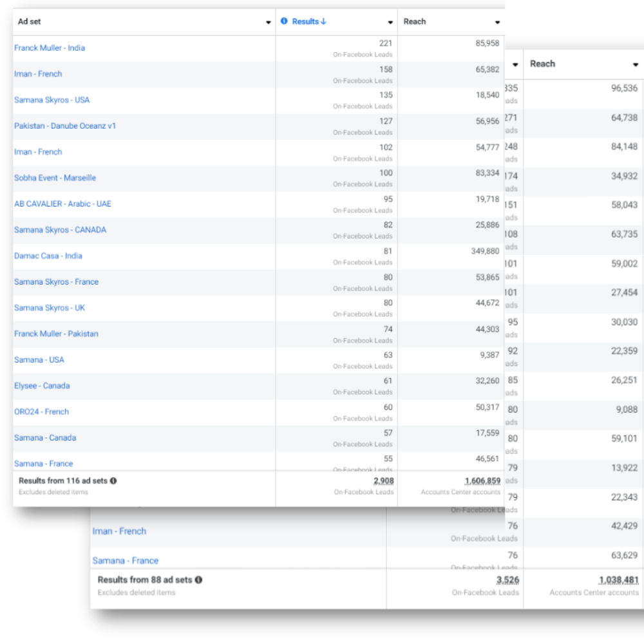644x644 pixels.
Task: Click the 135 results value for Samana Skyros - USA
Action: [x=386, y=95]
